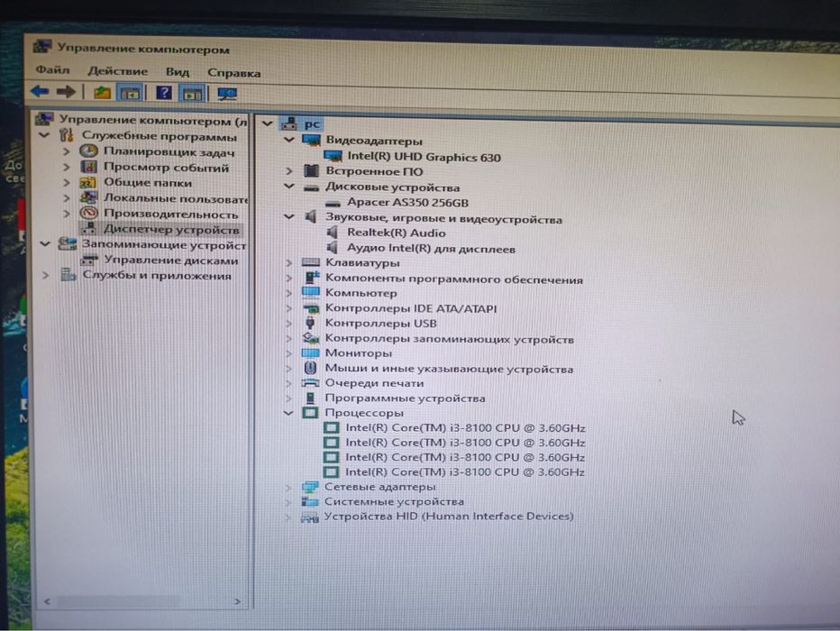Viewport: 840px width, 631px height.
Task: Select Компоненты программного обеспечения category
Action: click(453, 279)
